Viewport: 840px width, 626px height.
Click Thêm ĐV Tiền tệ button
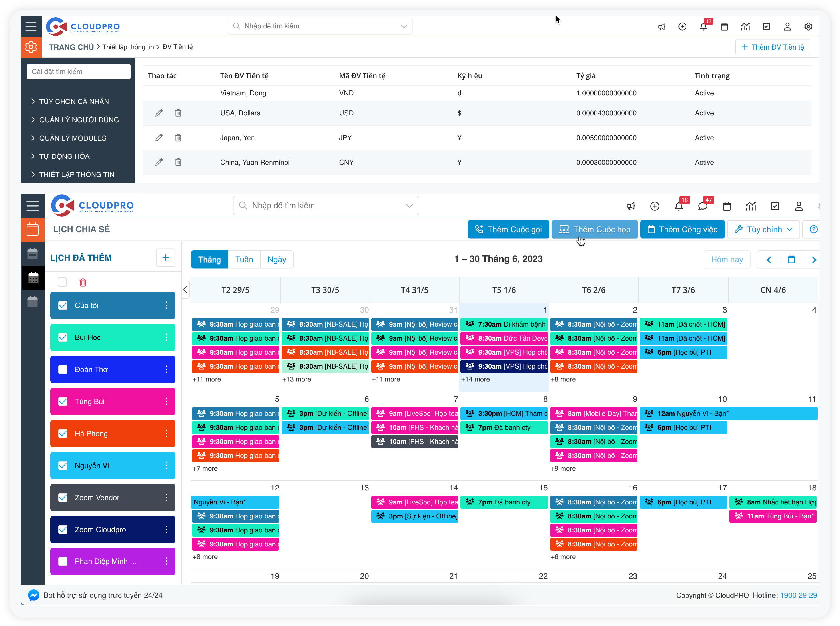(x=772, y=47)
